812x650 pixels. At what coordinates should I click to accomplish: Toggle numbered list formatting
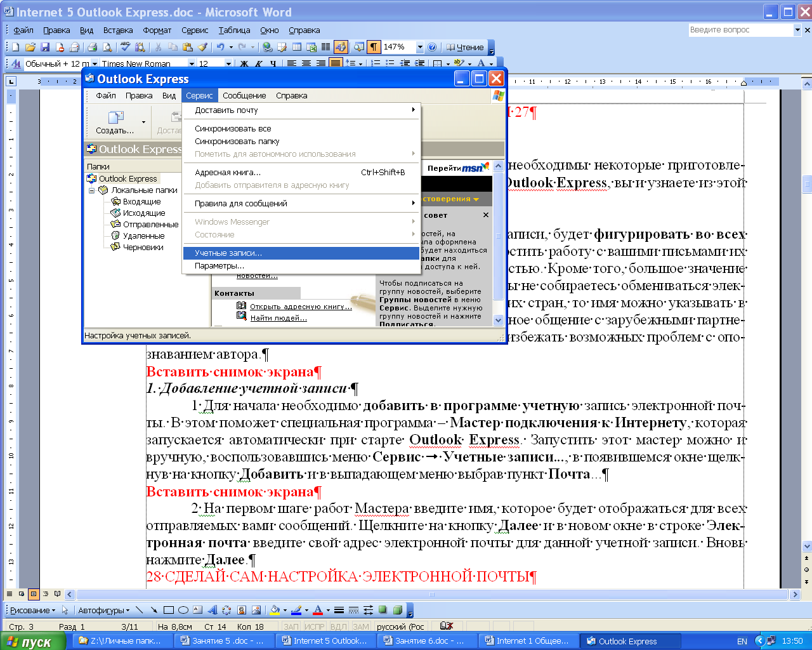376,63
